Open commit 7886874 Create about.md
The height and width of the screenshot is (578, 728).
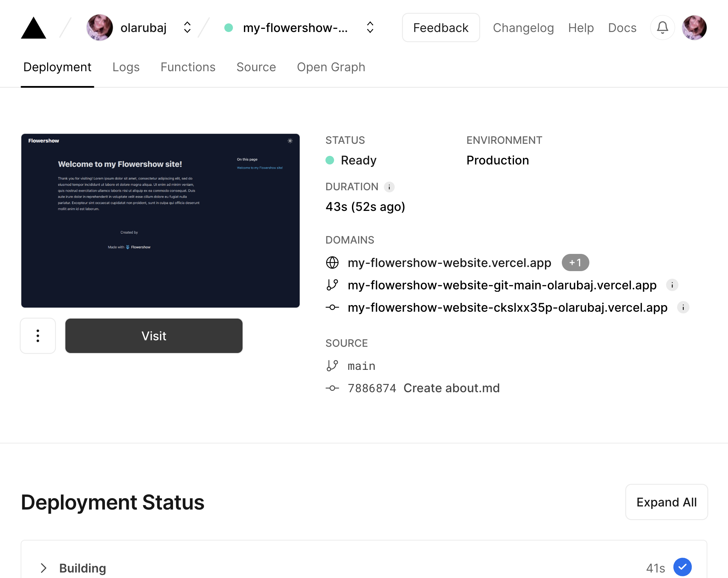(424, 388)
